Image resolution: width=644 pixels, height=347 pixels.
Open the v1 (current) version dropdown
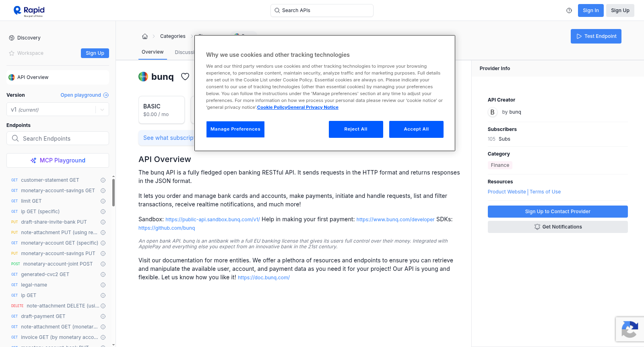click(x=58, y=110)
